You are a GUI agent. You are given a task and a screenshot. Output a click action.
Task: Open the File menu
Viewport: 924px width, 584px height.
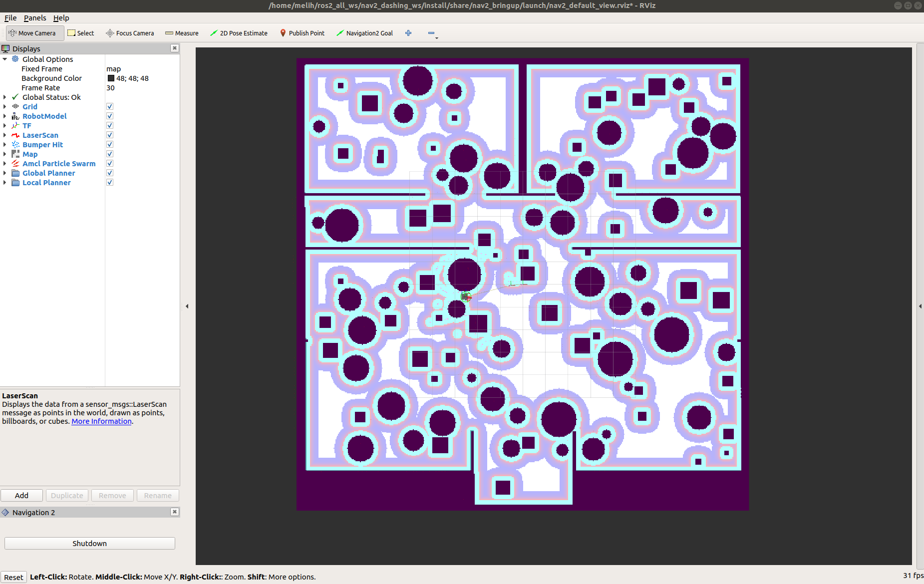tap(10, 18)
